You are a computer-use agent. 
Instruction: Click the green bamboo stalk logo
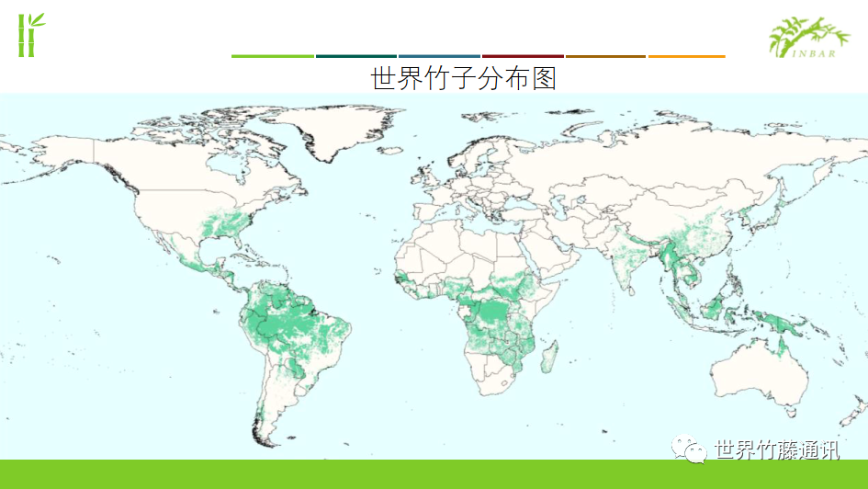31,35
